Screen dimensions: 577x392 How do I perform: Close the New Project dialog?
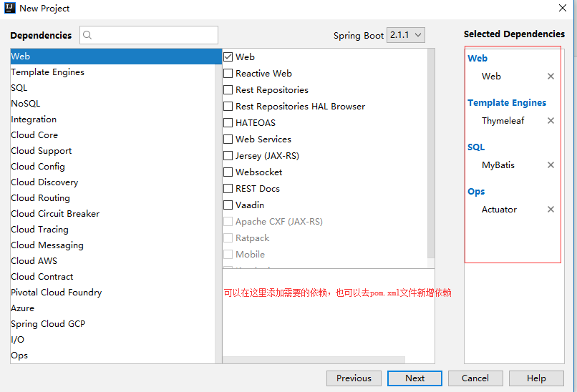tap(562, 8)
